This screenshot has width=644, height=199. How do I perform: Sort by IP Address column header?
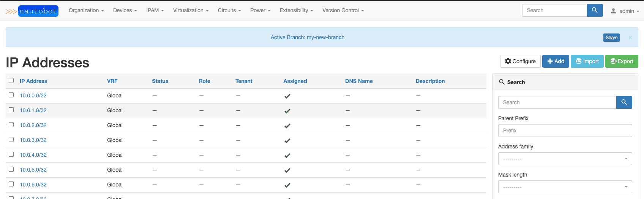click(33, 81)
